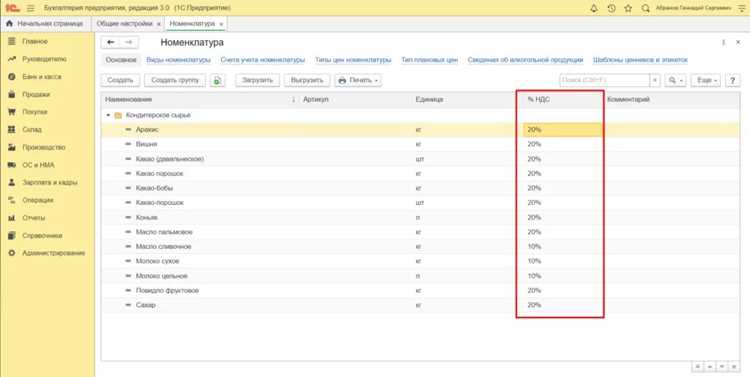
Task: Click the global search magnifier icon
Action: click(645, 8)
